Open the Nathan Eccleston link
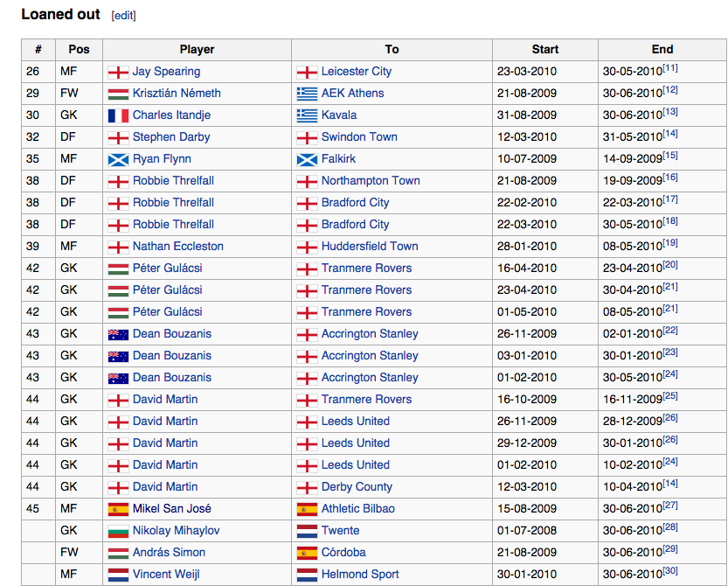This screenshot has width=728, height=586. click(177, 247)
